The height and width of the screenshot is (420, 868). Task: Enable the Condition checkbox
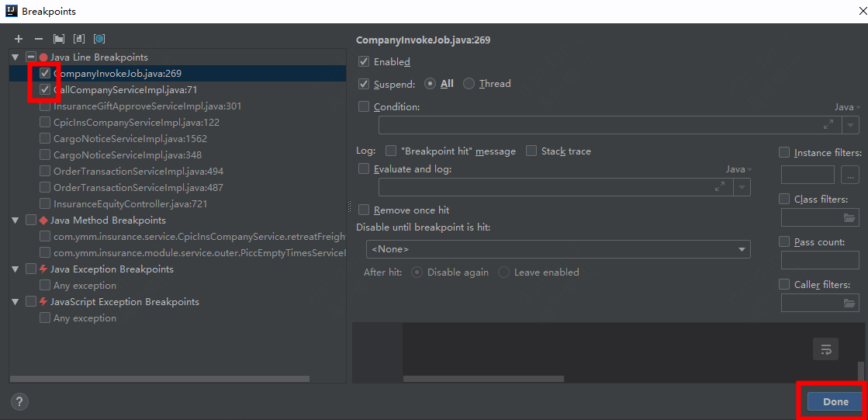(x=364, y=106)
